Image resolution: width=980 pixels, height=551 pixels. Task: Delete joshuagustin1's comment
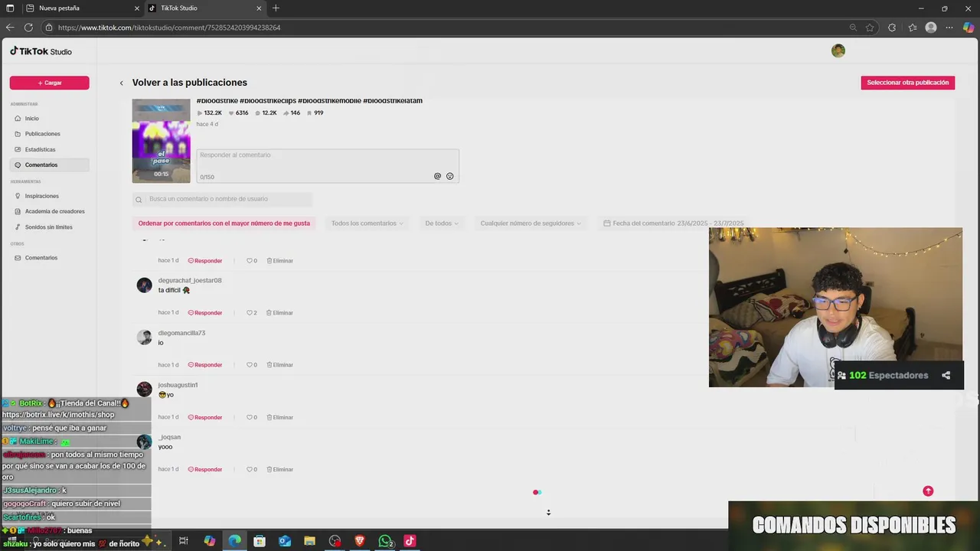(279, 417)
